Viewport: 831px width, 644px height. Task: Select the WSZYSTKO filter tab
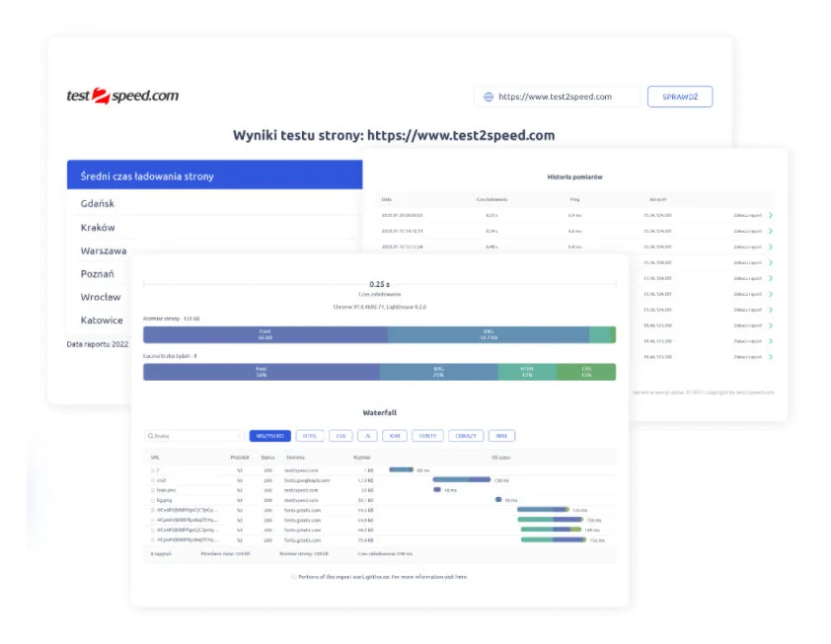click(269, 435)
